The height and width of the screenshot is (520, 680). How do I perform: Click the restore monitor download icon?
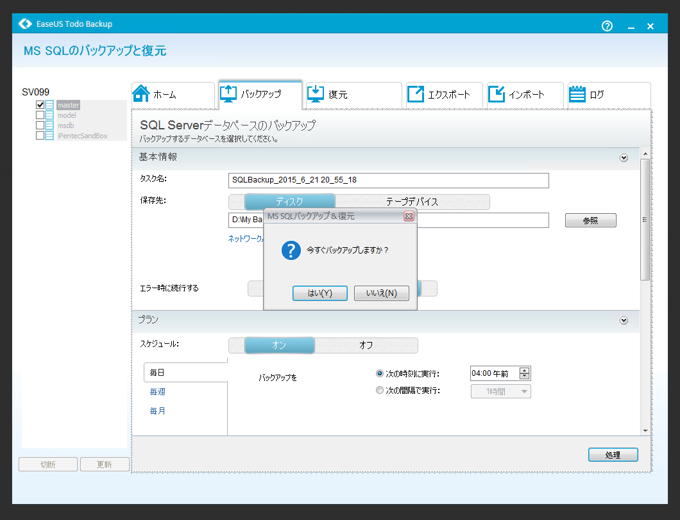[x=315, y=94]
